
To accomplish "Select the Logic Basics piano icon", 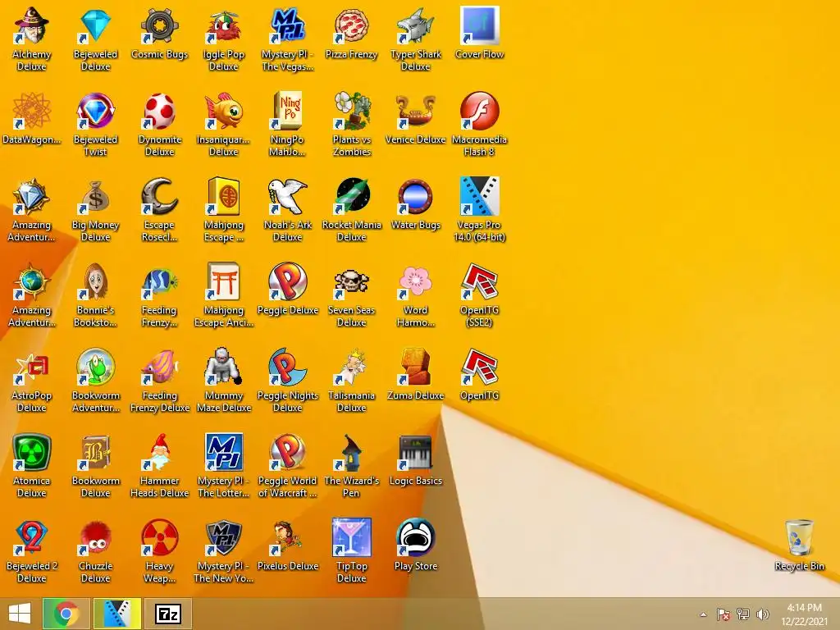I will (416, 452).
